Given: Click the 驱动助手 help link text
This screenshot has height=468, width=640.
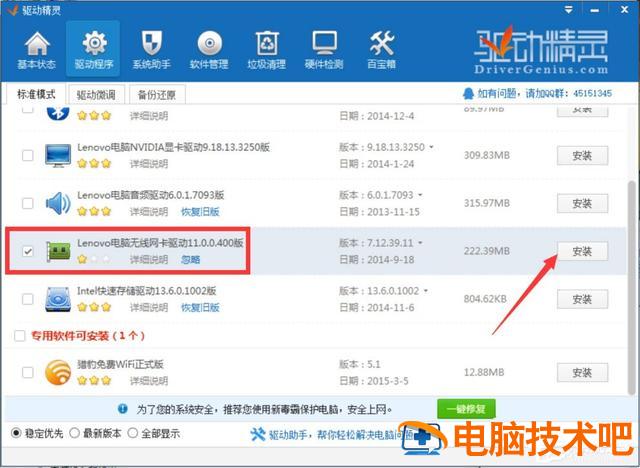Looking at the screenshot, I should (x=340, y=435).
